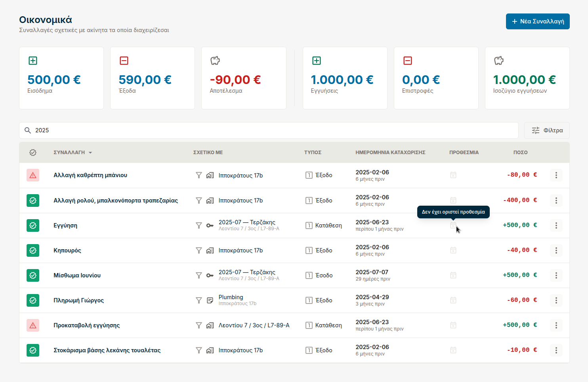Screen dimensions: 588x382
Task: Open the Φίλτρα filters panel
Action: (547, 130)
